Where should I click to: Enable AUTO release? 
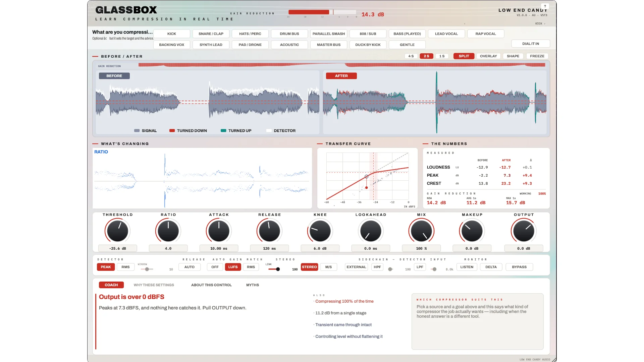[190, 267]
